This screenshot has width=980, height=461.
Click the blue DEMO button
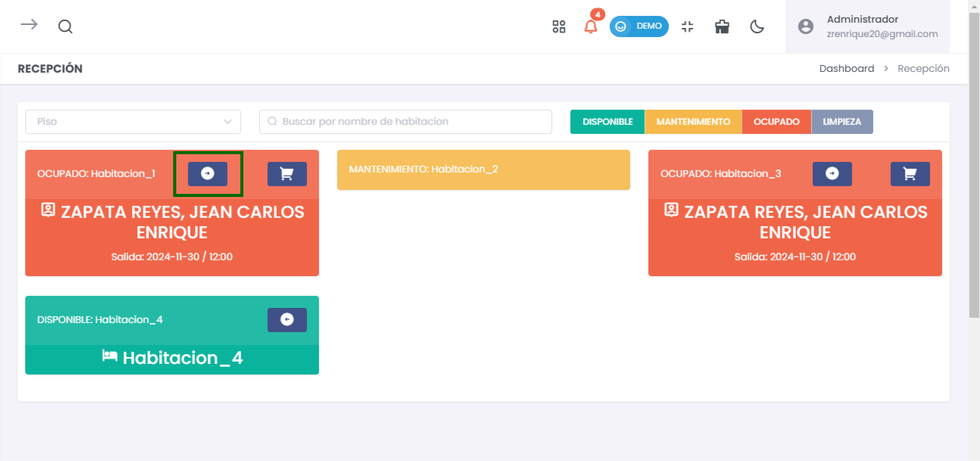tap(639, 26)
